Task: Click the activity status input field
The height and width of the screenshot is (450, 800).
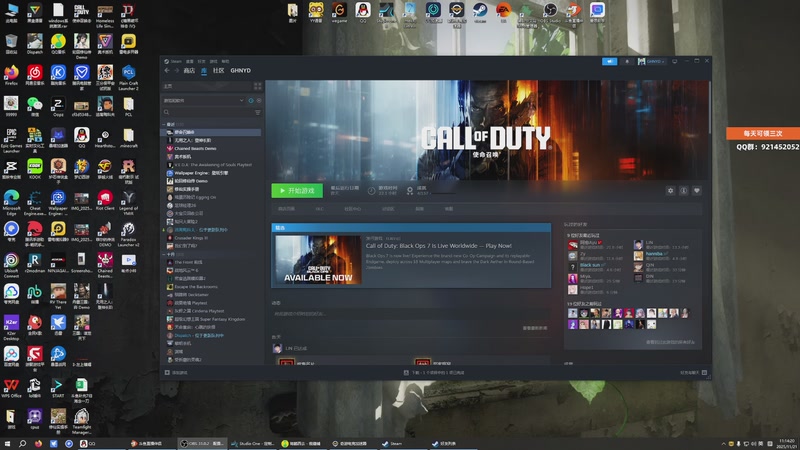Action: coord(410,314)
